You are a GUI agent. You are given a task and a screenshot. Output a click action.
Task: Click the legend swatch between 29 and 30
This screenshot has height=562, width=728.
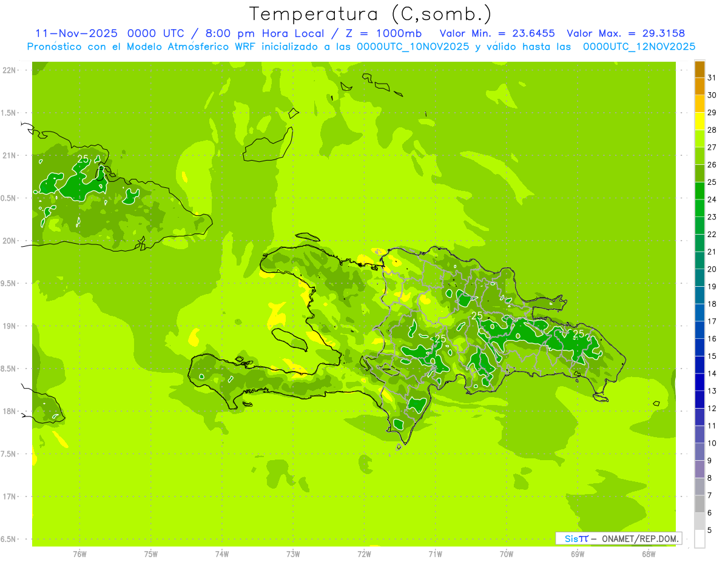point(699,104)
